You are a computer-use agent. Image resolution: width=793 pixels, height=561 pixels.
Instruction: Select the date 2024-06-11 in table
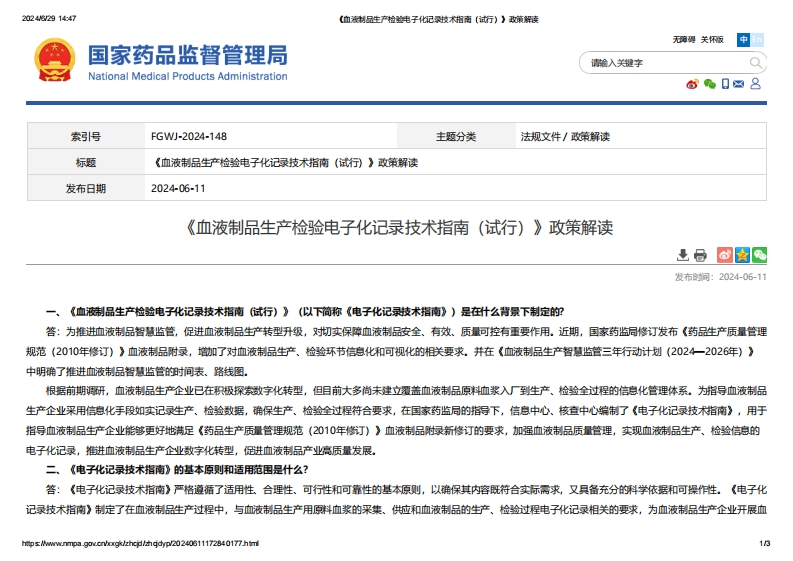coord(178,189)
